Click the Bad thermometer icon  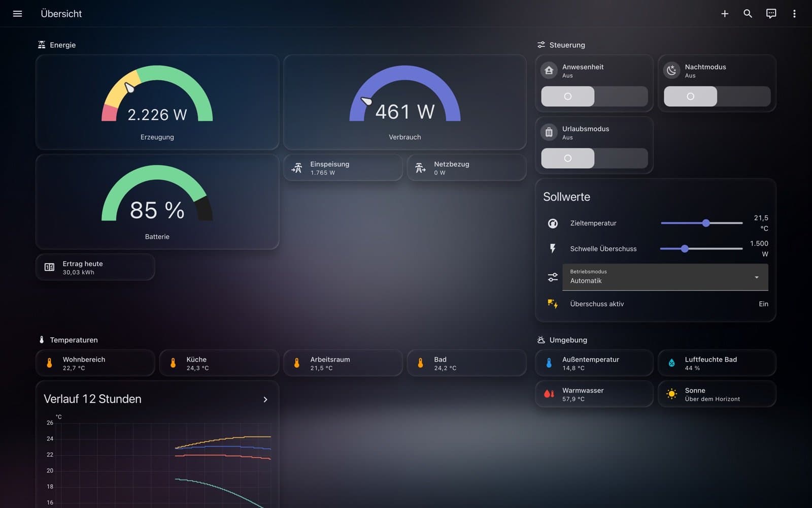point(420,363)
